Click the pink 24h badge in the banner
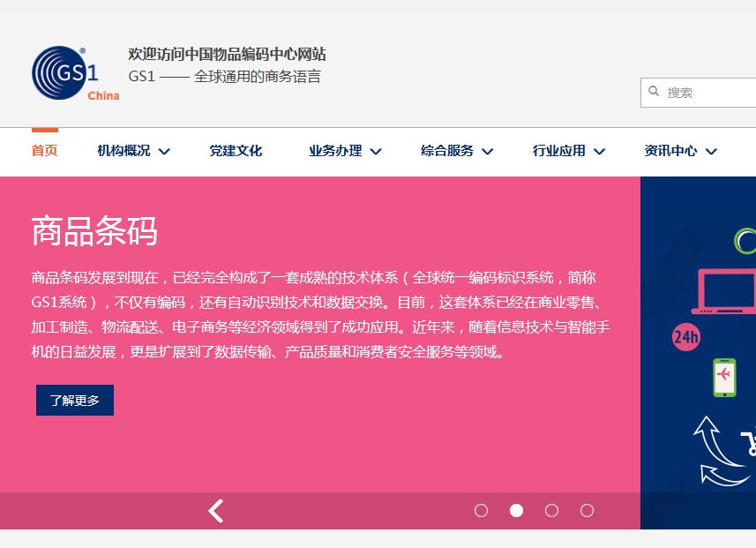The width and height of the screenshot is (756, 548). (686, 338)
